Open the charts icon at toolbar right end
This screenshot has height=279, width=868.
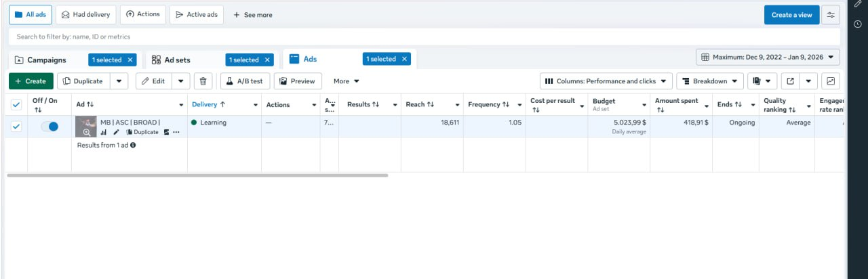[831, 81]
